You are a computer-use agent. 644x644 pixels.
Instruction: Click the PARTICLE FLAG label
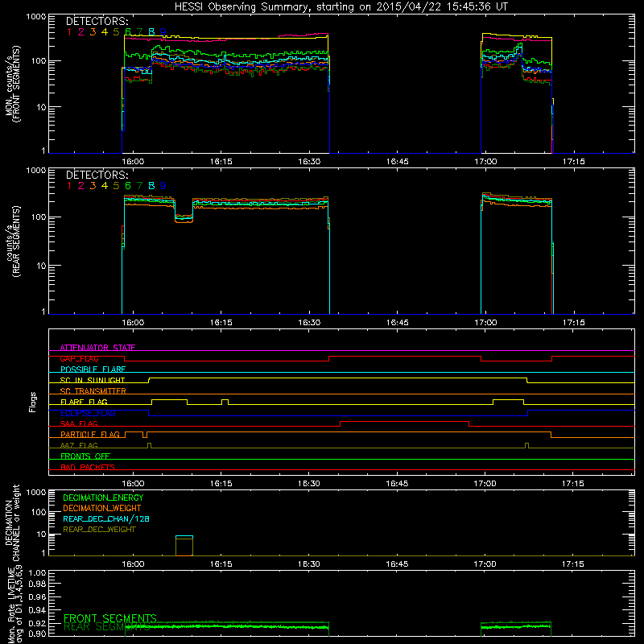[90, 435]
